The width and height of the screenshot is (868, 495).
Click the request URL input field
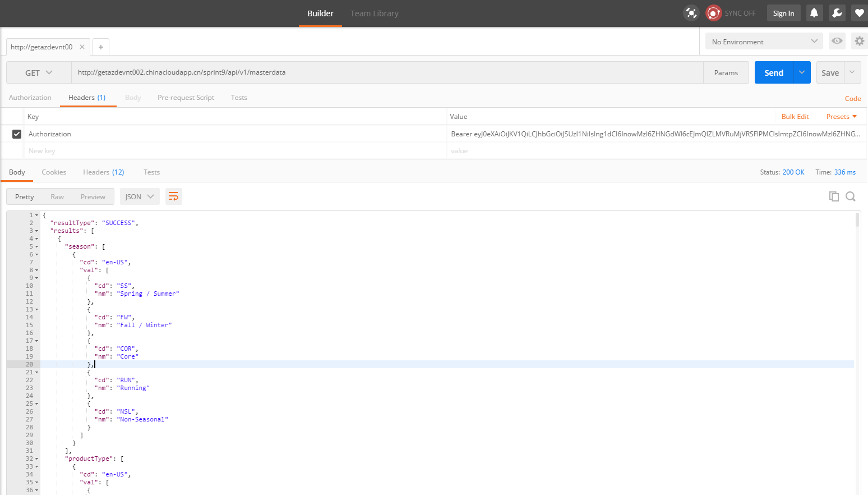click(x=387, y=73)
